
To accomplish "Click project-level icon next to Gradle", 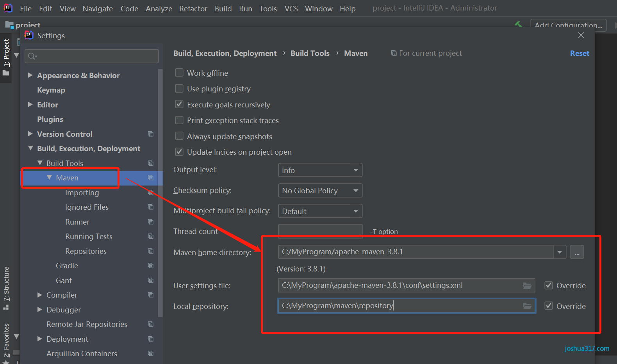I will (x=151, y=266).
